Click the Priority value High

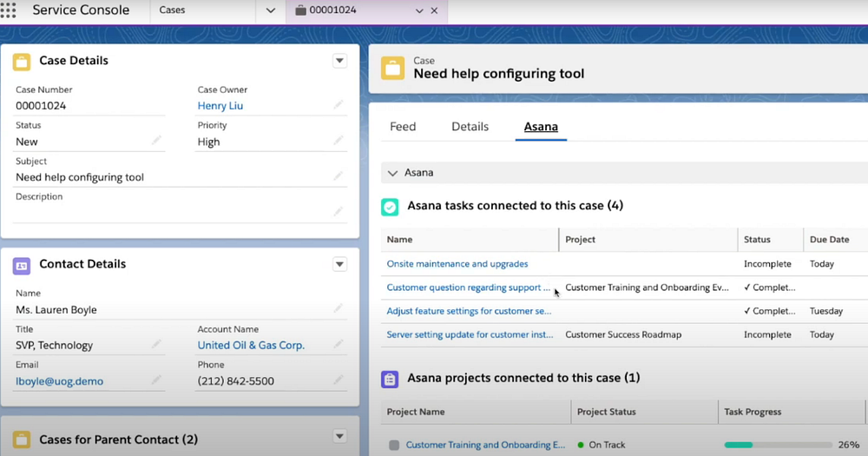point(208,142)
